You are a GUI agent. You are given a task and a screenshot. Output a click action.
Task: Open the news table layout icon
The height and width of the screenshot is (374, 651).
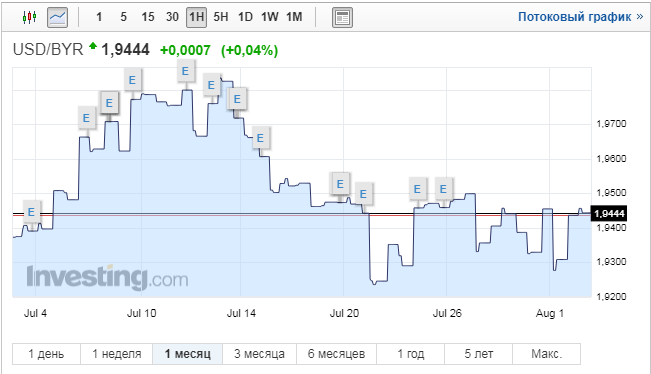pyautogui.click(x=343, y=17)
